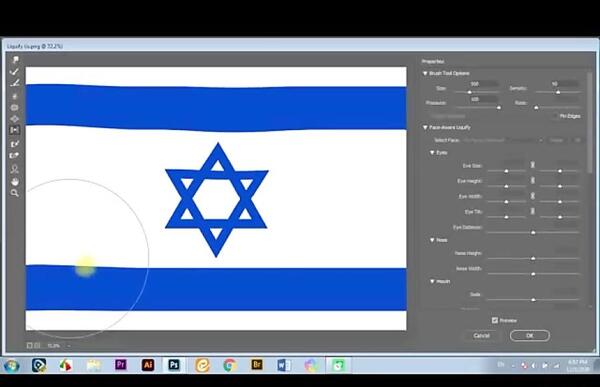The image size is (600, 387).
Task: Click the Cancel button
Action: point(481,336)
